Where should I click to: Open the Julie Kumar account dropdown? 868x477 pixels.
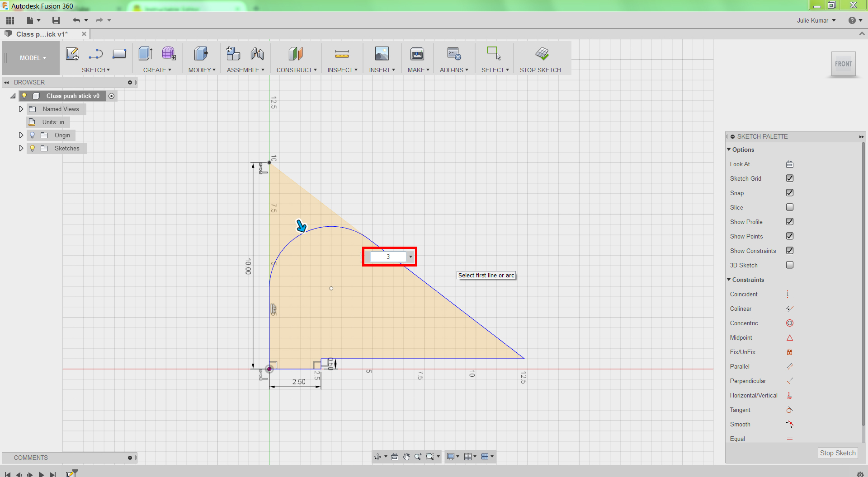[x=816, y=20]
